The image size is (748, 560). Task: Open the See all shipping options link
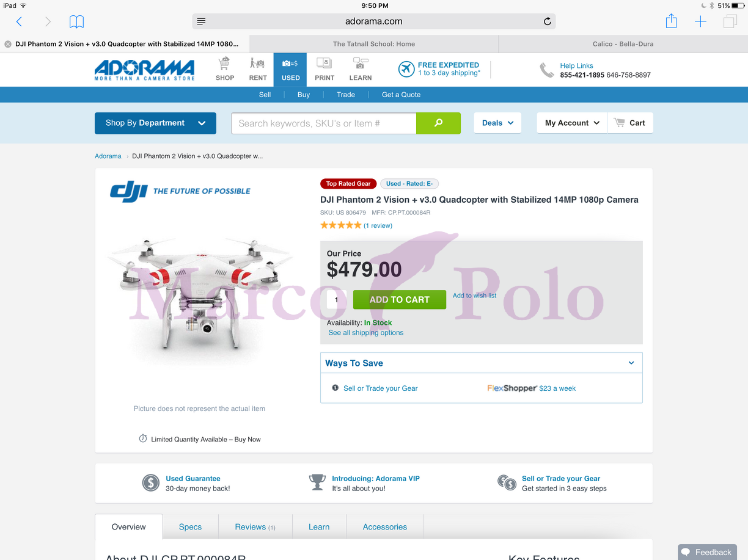tap(366, 333)
